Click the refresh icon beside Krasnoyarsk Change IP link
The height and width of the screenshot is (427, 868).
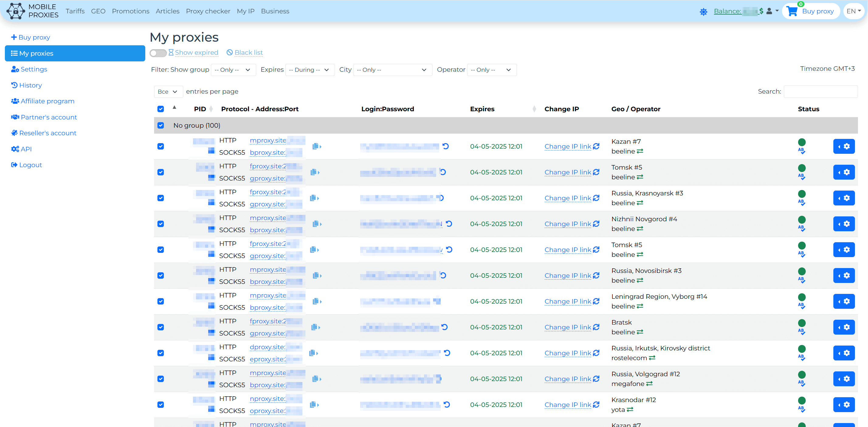pos(596,198)
